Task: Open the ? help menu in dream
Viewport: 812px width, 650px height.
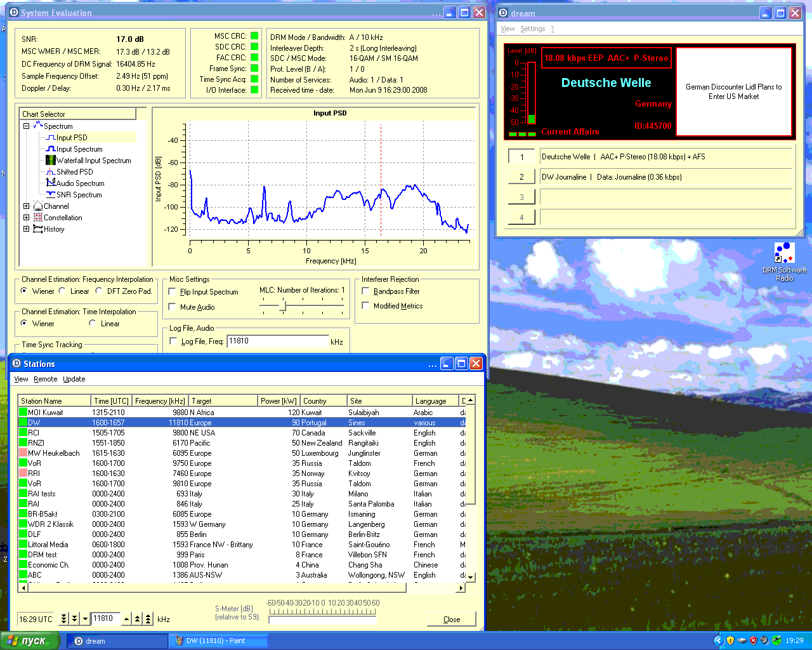Action: pyautogui.click(x=552, y=29)
